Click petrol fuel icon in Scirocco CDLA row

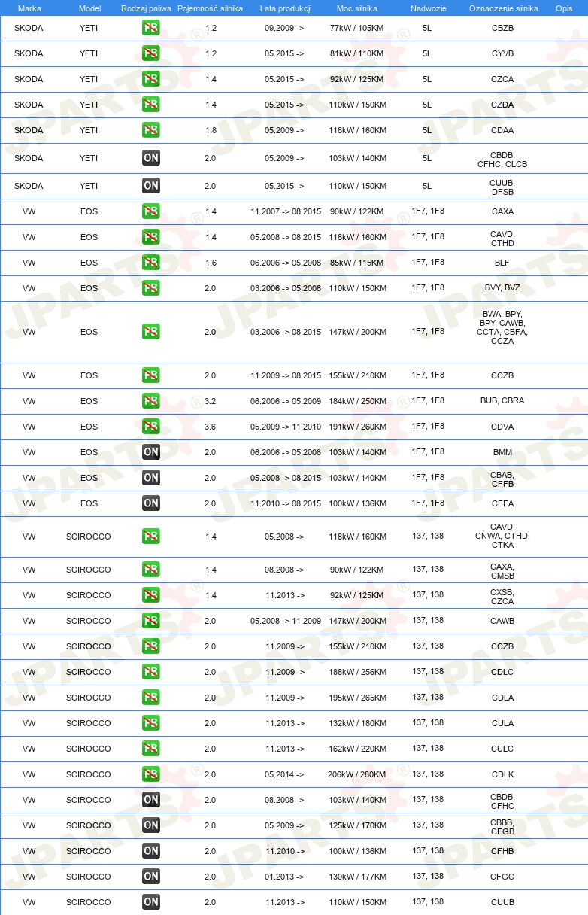[x=151, y=698]
